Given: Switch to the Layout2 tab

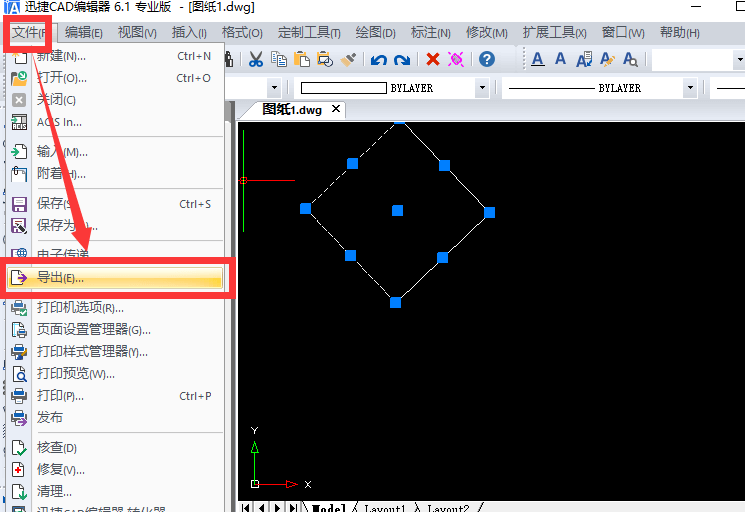Looking at the screenshot, I should [448, 508].
